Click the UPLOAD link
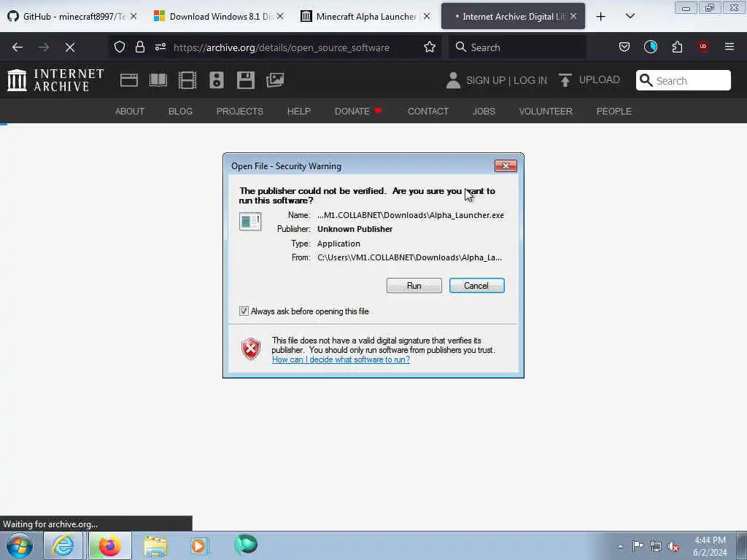The width and height of the screenshot is (747, 560). point(600,79)
